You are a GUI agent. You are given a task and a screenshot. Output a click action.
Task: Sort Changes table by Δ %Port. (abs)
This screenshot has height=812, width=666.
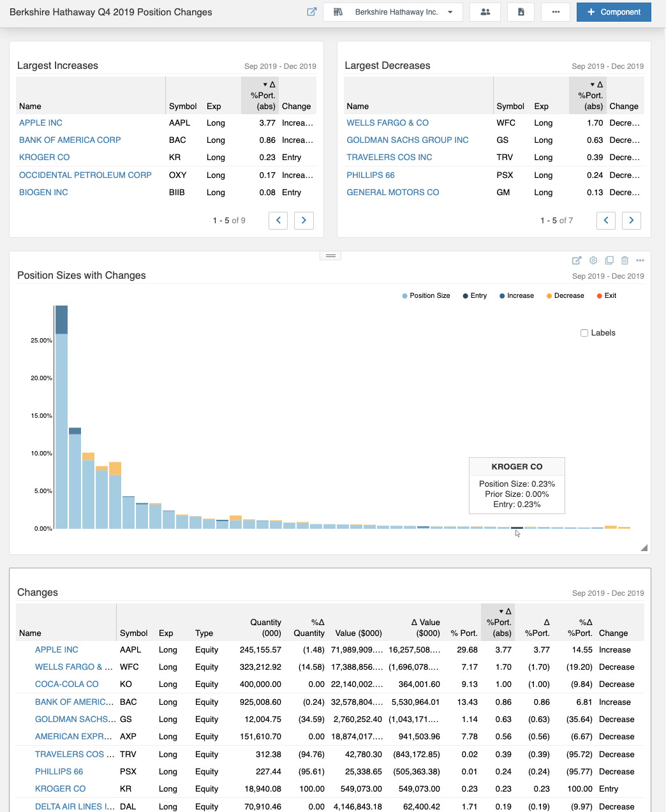[x=498, y=623]
